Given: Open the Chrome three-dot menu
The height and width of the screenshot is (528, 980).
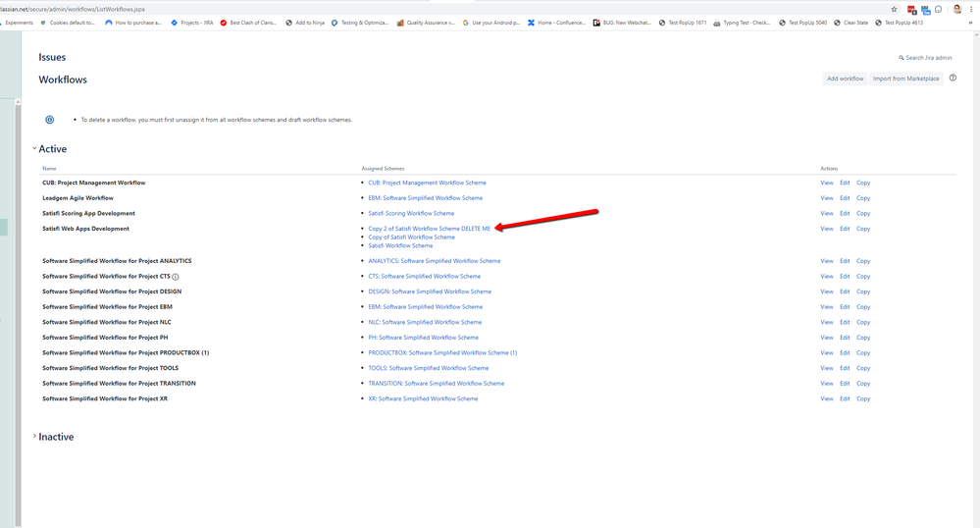Looking at the screenshot, I should pyautogui.click(x=971, y=10).
